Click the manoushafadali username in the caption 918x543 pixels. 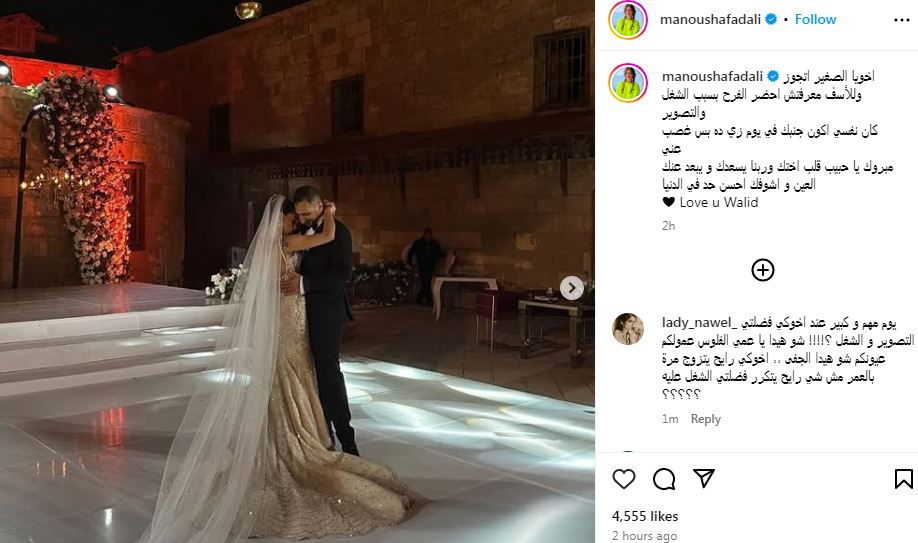coord(712,76)
